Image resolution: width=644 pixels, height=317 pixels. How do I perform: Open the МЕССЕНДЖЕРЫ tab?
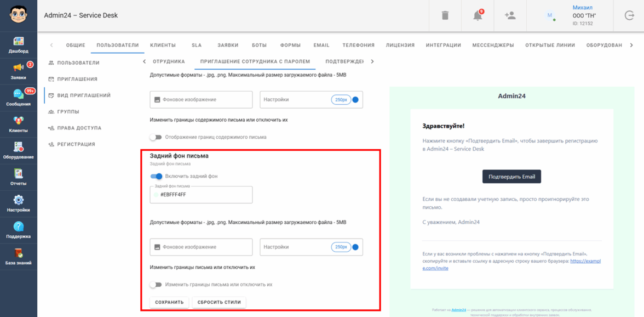pyautogui.click(x=493, y=45)
